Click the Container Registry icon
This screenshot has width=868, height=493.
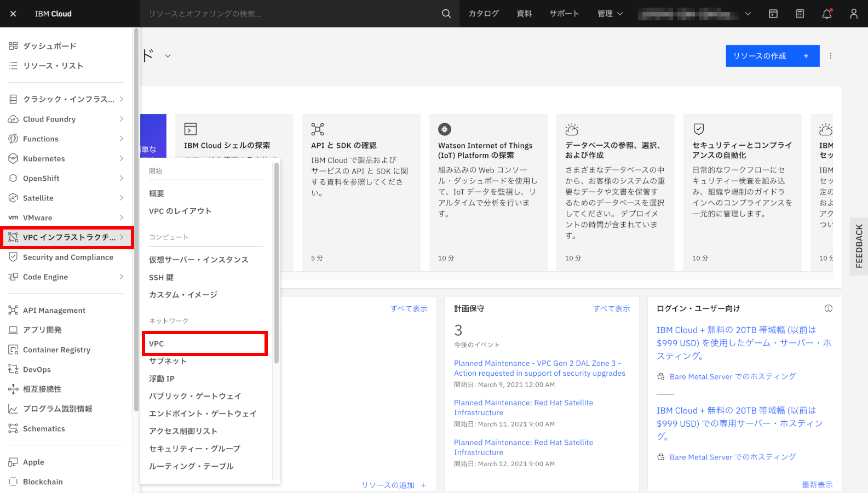(x=13, y=349)
